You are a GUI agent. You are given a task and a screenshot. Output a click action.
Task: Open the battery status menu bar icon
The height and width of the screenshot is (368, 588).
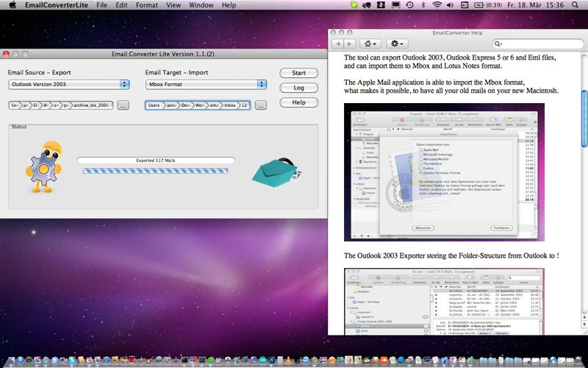point(488,5)
